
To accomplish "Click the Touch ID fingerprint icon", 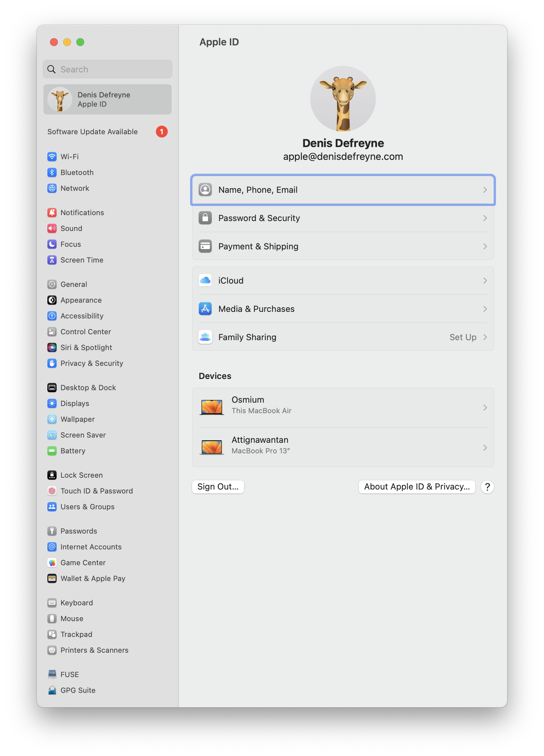I will click(52, 491).
